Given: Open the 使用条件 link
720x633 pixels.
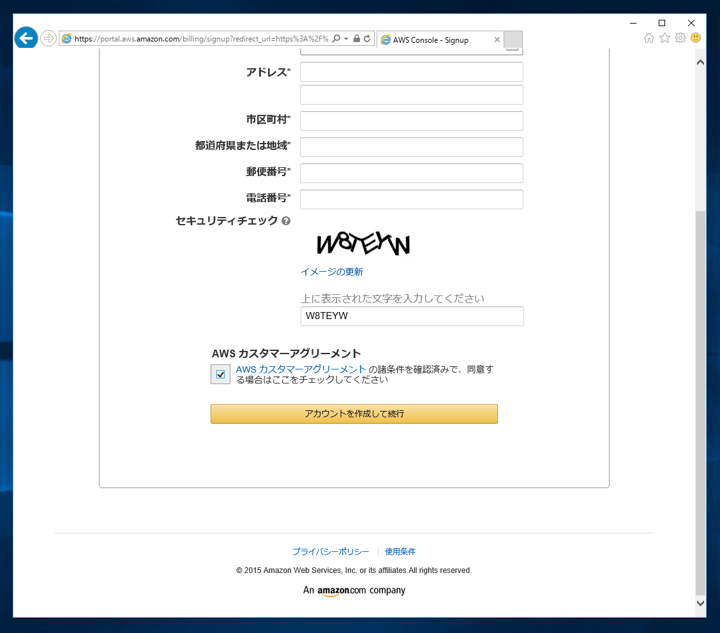Looking at the screenshot, I should coord(400,551).
